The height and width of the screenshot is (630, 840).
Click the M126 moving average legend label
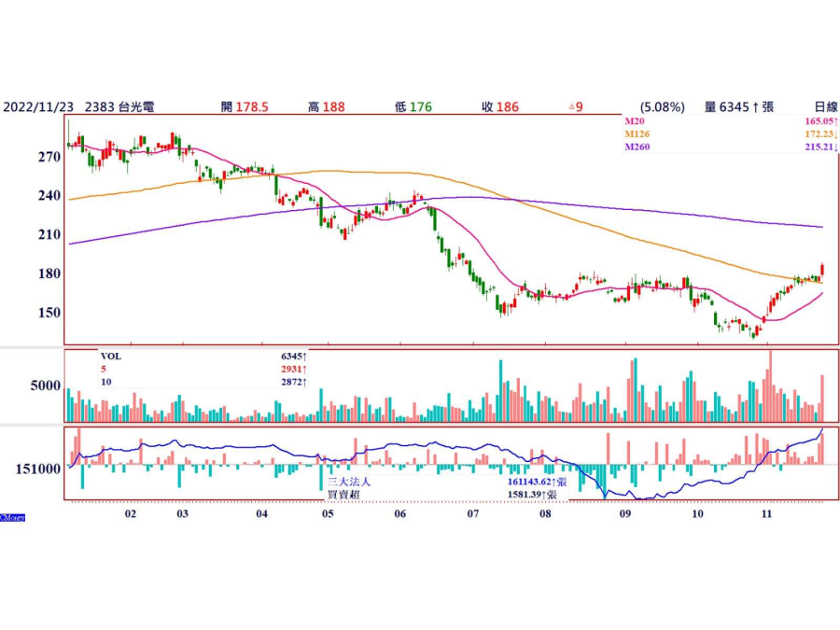(637, 134)
